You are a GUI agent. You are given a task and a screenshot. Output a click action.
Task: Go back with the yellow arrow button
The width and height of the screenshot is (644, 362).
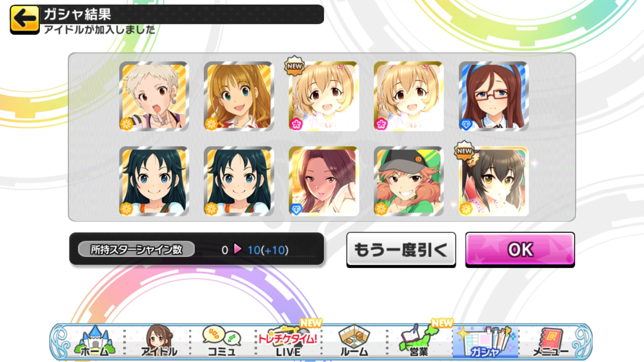25,19
